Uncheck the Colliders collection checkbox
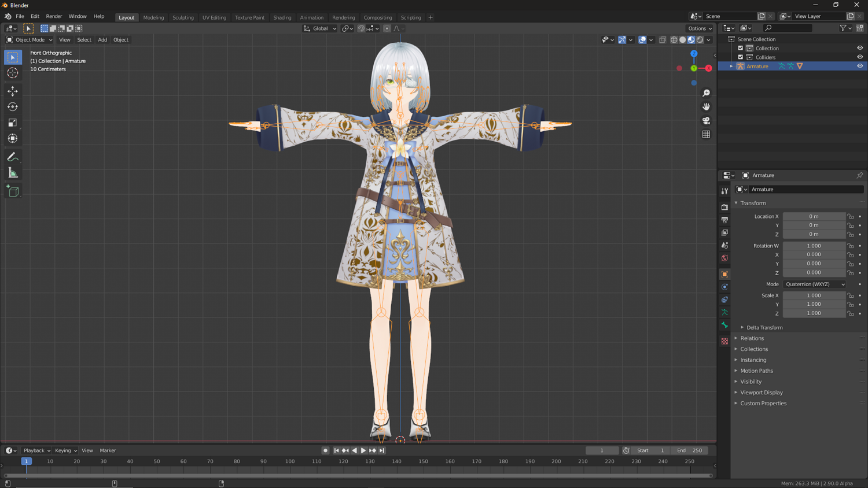The width and height of the screenshot is (868, 488). coord(741,57)
